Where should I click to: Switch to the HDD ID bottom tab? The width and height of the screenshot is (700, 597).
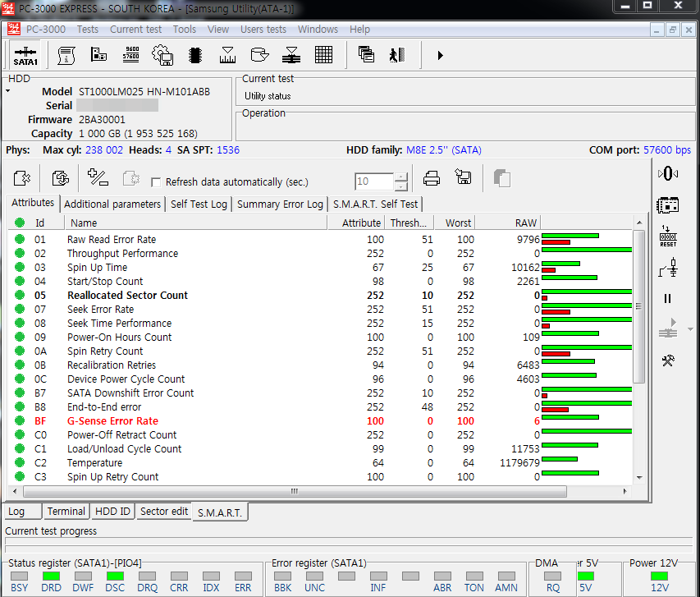(112, 512)
